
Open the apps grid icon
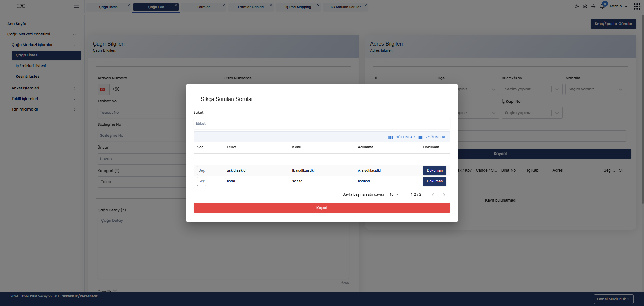637,6
